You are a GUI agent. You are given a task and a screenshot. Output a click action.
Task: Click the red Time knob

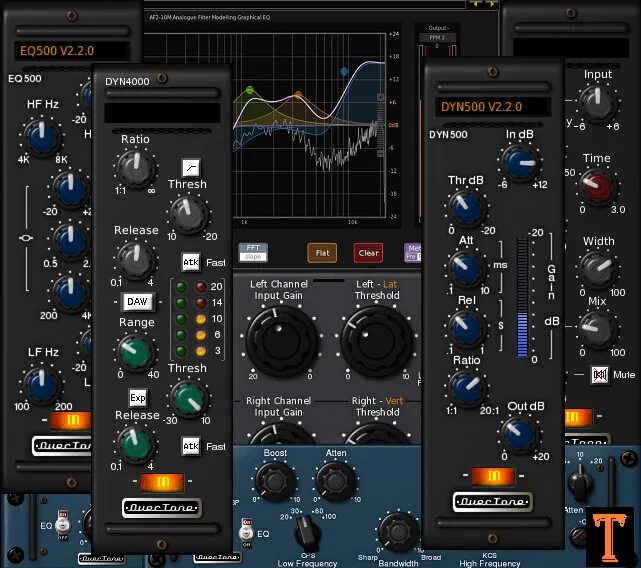(x=597, y=186)
